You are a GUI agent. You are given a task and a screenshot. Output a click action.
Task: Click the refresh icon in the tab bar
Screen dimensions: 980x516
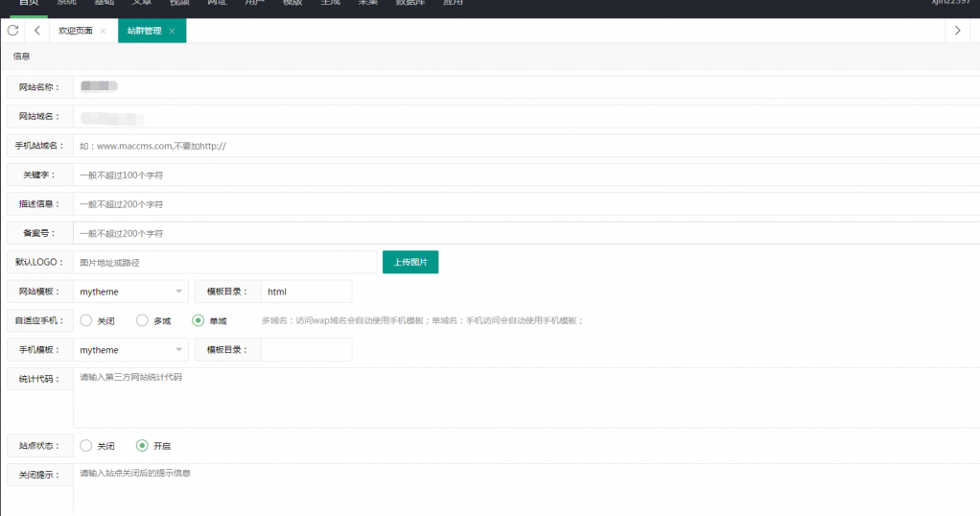[12, 30]
